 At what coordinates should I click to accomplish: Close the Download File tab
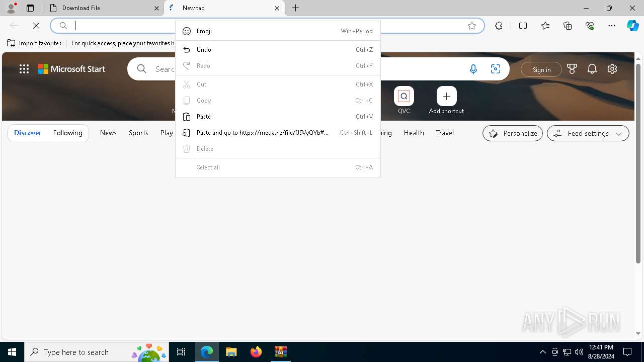pyautogui.click(x=156, y=8)
